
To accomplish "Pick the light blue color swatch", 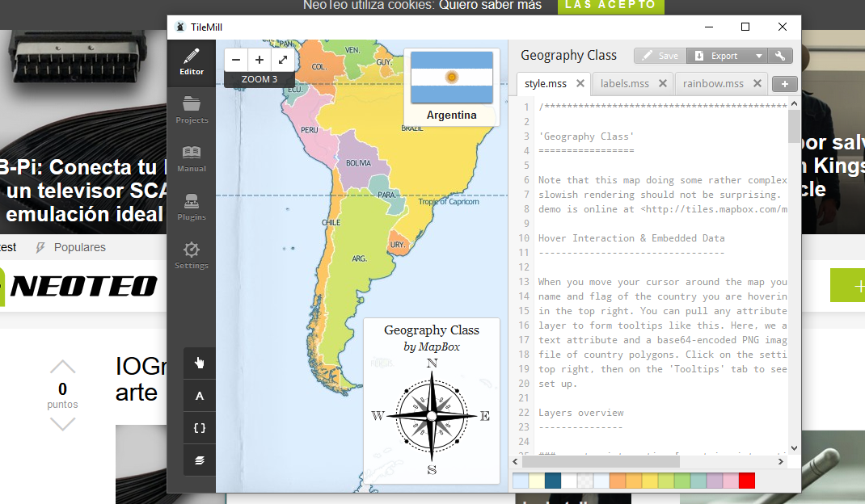I will pos(521,481).
